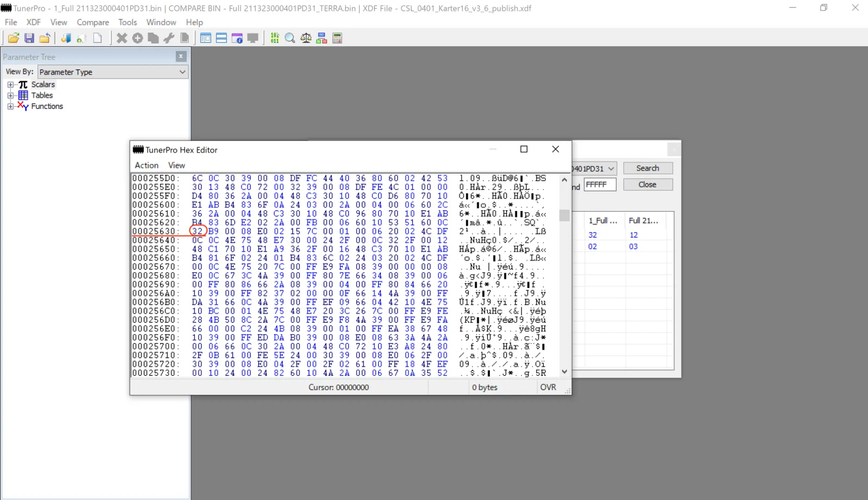Click the Open Bin folder icon
The width and height of the screenshot is (868, 500).
pyautogui.click(x=14, y=38)
